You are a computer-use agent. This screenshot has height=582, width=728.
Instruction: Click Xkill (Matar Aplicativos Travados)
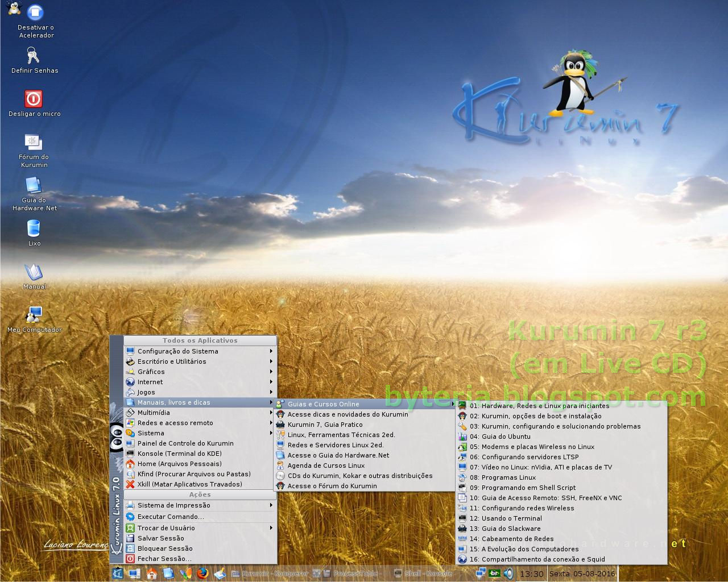[x=189, y=484]
